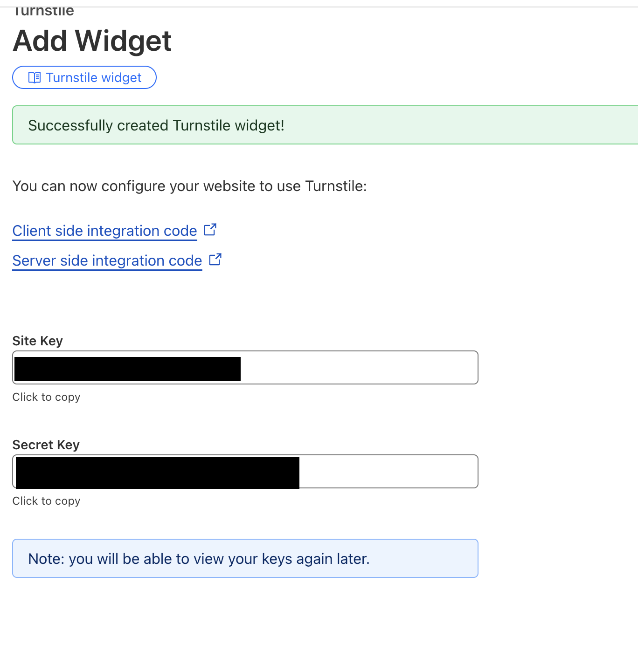Copy the blacked-out Secret Key value
This screenshot has height=672, width=638.
(x=158, y=473)
